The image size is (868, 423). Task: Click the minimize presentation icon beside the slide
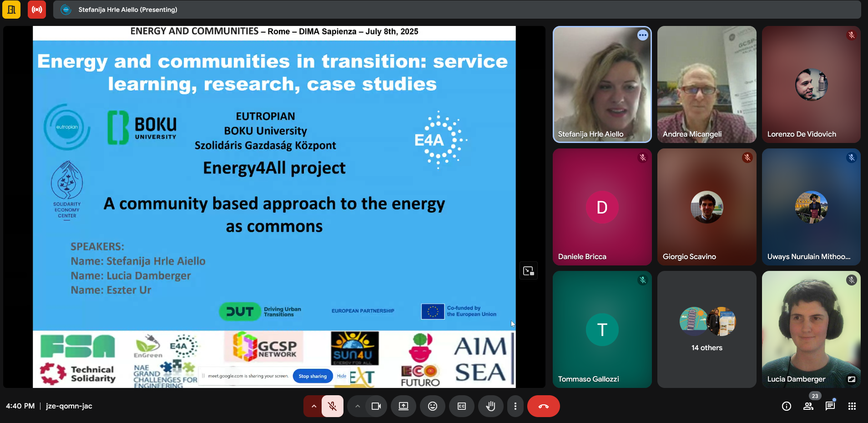coord(528,271)
